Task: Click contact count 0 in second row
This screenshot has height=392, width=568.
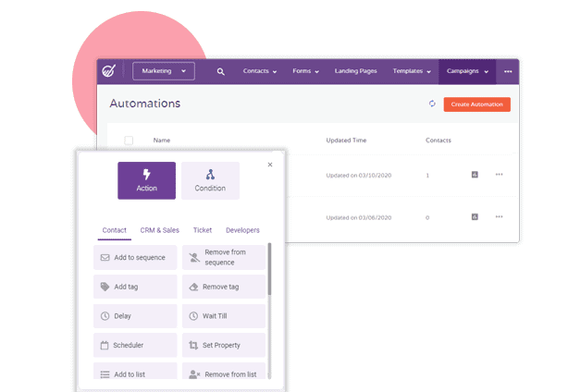Action: tap(427, 217)
